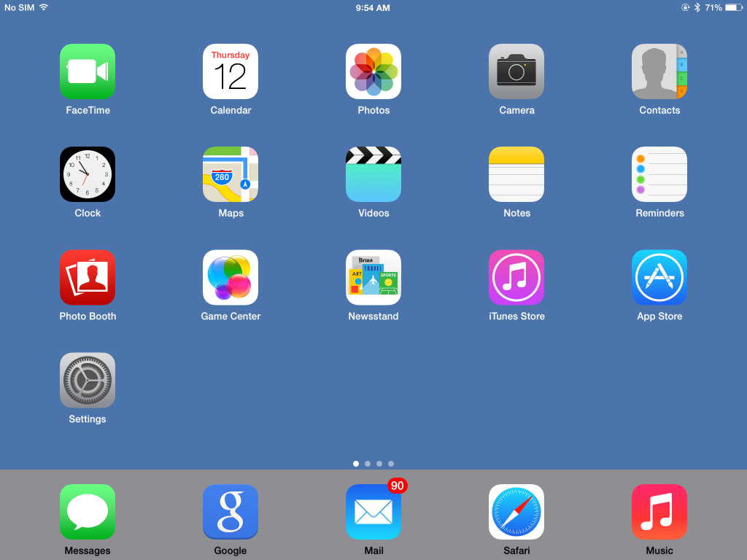
Task: Tap the Clock app icon
Action: point(88,174)
